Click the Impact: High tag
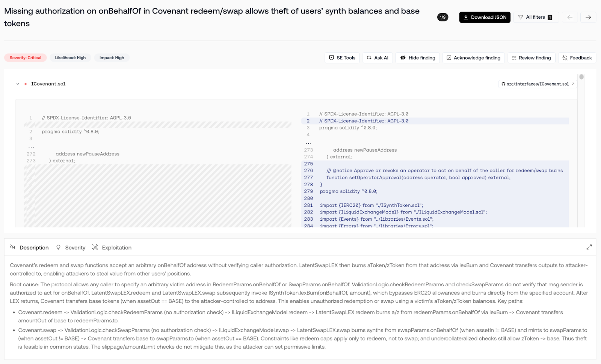The width and height of the screenshot is (601, 364). point(112,58)
